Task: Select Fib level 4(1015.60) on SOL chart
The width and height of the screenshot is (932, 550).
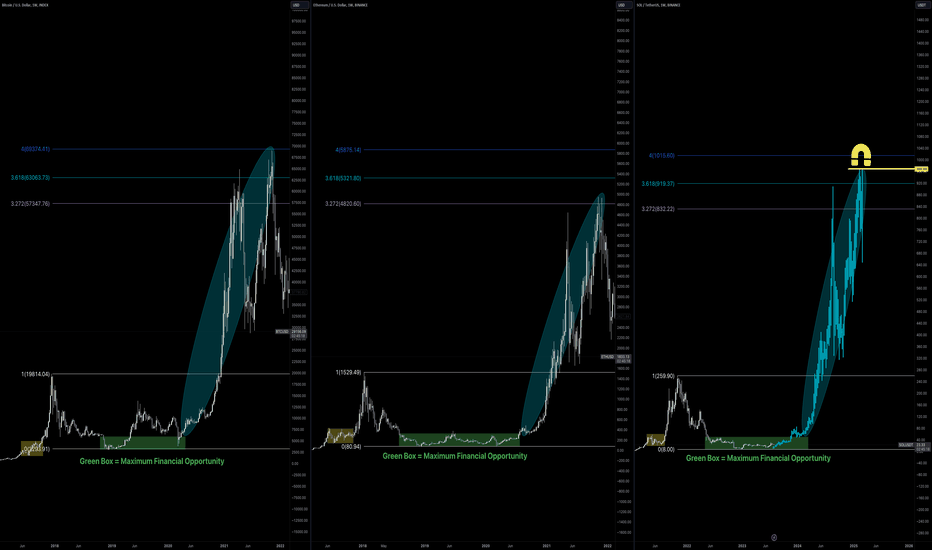Action: click(662, 155)
